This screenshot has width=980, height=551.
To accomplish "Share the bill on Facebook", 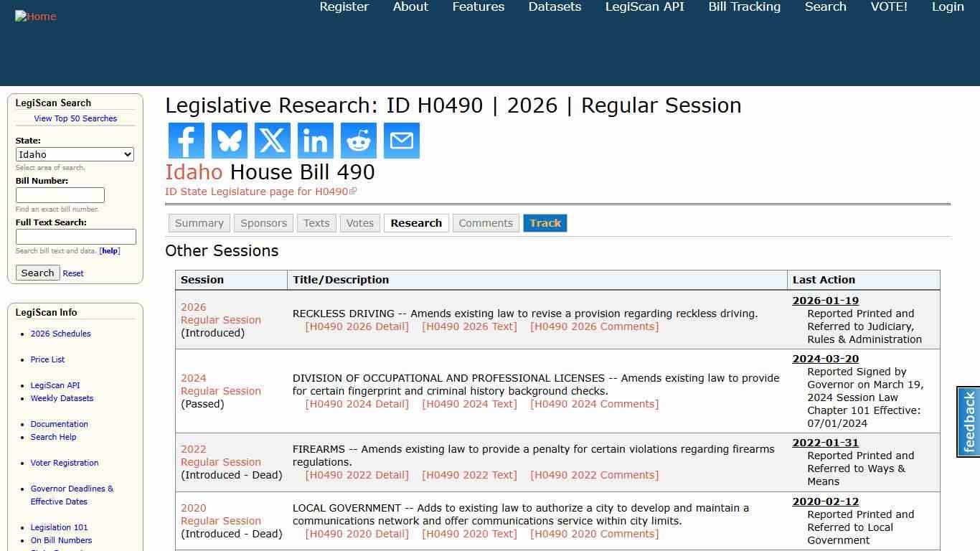I will pos(186,141).
